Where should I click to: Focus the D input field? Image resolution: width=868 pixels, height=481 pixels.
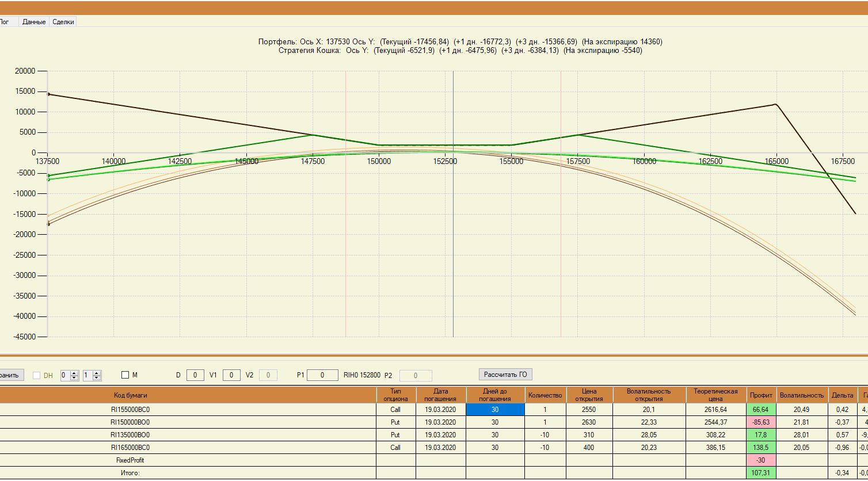click(195, 375)
